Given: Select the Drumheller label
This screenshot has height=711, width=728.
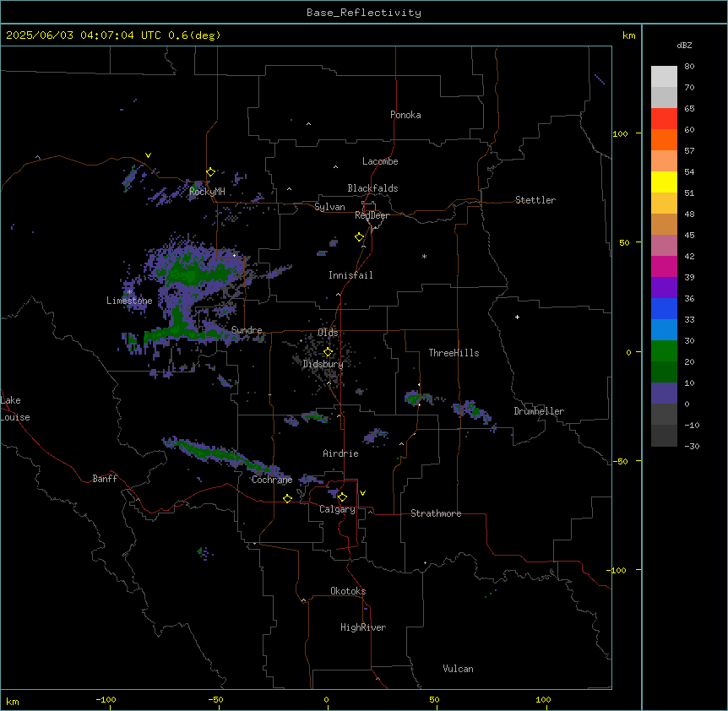Looking at the screenshot, I should [539, 411].
